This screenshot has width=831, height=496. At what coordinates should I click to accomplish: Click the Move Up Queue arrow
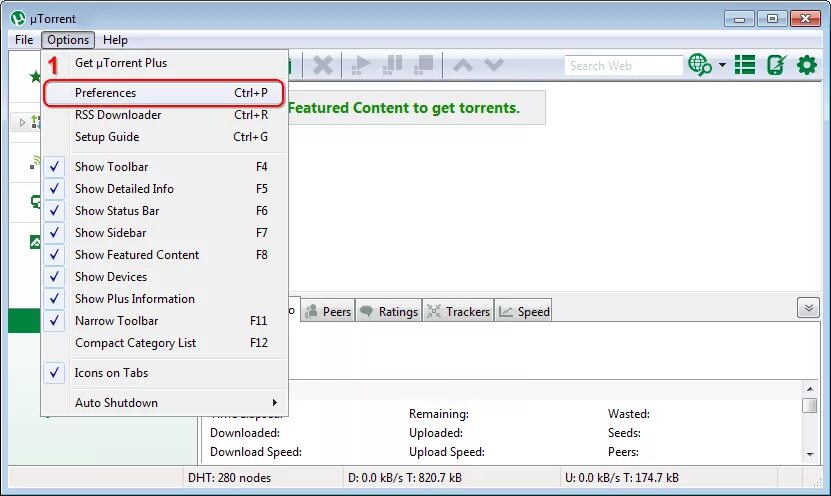pos(463,66)
